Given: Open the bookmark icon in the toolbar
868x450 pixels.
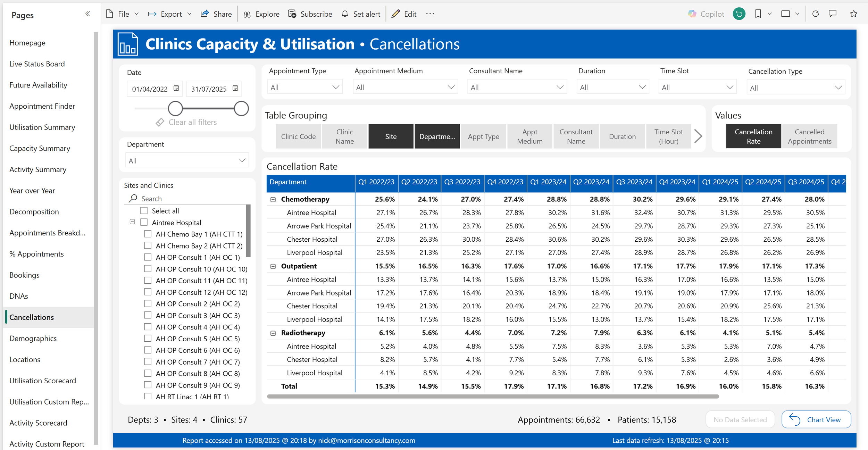Looking at the screenshot, I should (758, 14).
